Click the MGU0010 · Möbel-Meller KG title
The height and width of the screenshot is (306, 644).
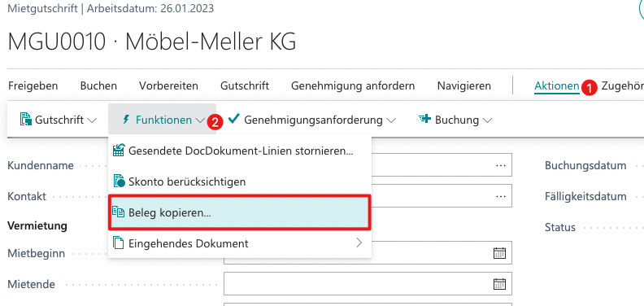click(x=152, y=42)
